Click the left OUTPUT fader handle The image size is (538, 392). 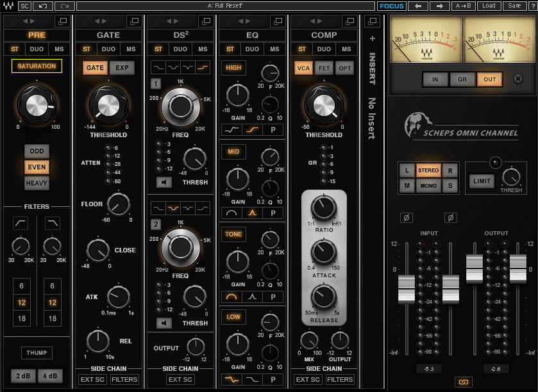[475, 268]
